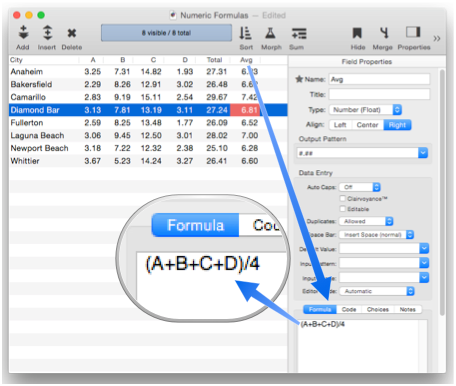Select the Anaheim row
The image size is (456, 386).
point(148,72)
